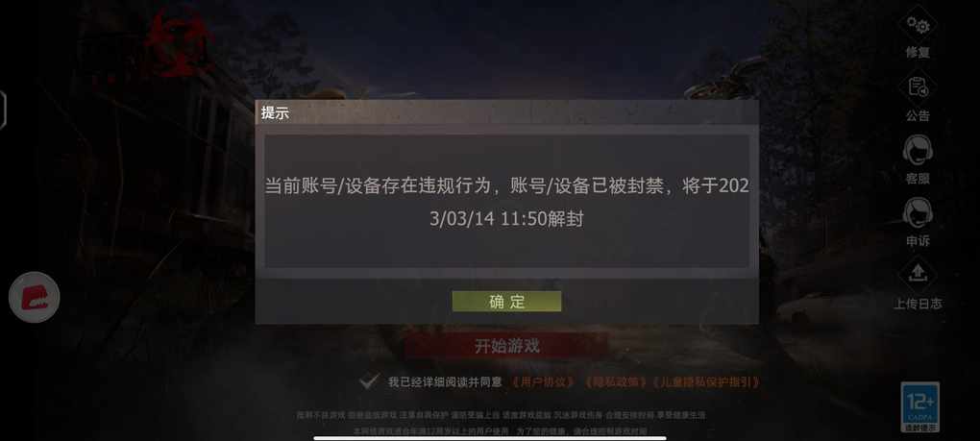The image size is (980, 441).
Task: Click the healthy gaming advisory text
Action: (x=502, y=422)
